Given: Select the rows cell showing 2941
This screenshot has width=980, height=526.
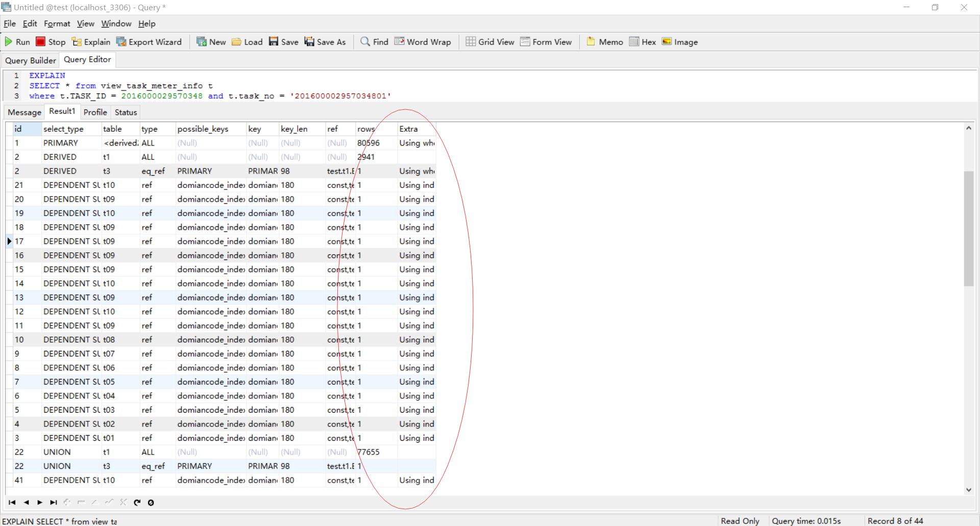Looking at the screenshot, I should point(377,157).
